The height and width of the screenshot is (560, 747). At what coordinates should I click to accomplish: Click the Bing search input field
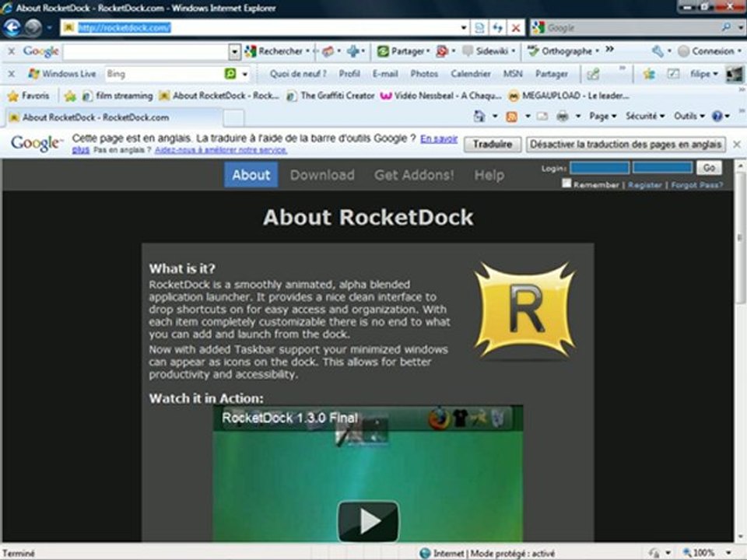(164, 74)
